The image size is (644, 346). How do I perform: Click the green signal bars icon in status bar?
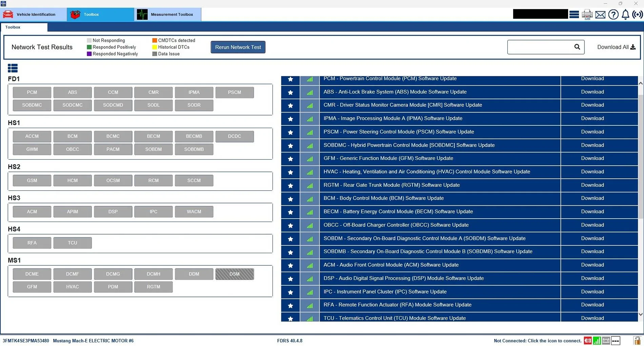(597, 341)
